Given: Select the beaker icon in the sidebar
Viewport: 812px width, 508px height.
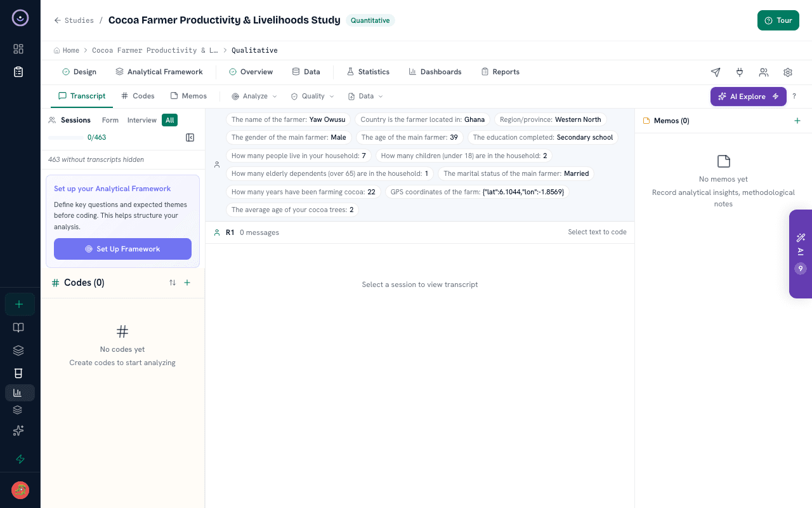Looking at the screenshot, I should point(18,373).
